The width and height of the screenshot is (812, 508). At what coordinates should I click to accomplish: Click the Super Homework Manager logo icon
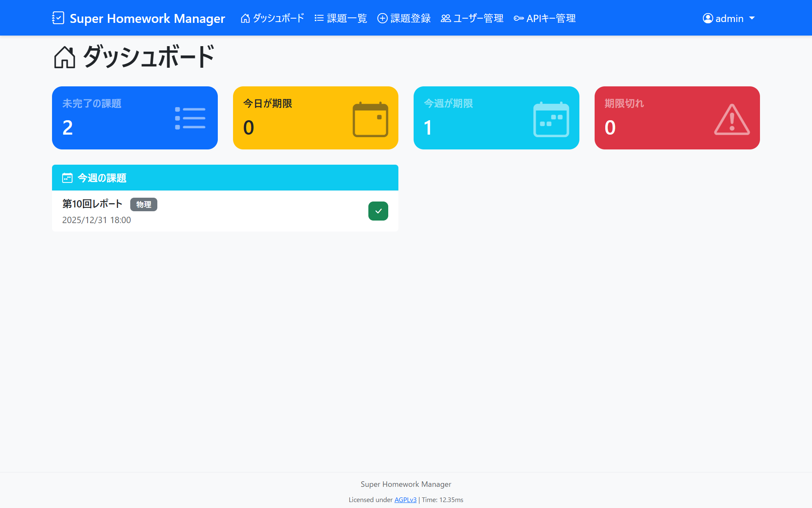pyautogui.click(x=58, y=18)
